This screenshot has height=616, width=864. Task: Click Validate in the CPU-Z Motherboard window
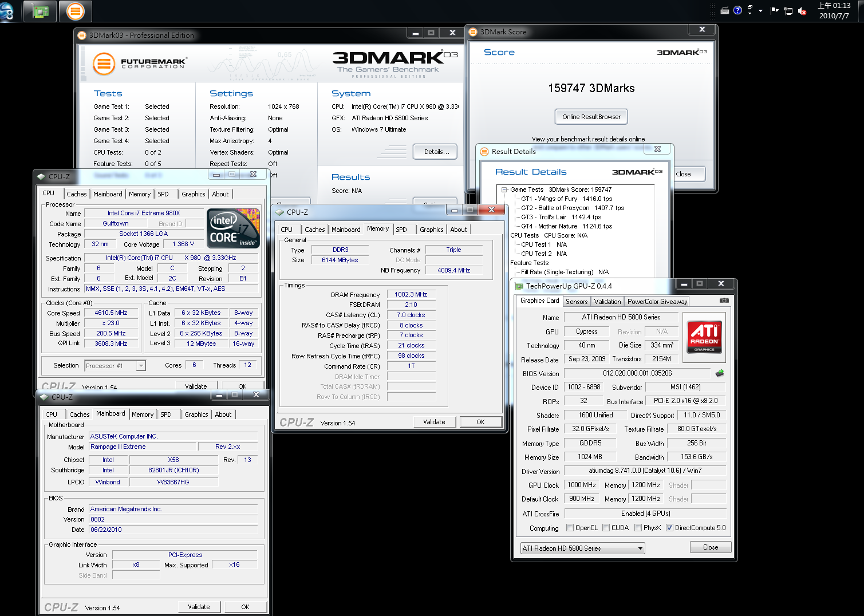(199, 607)
